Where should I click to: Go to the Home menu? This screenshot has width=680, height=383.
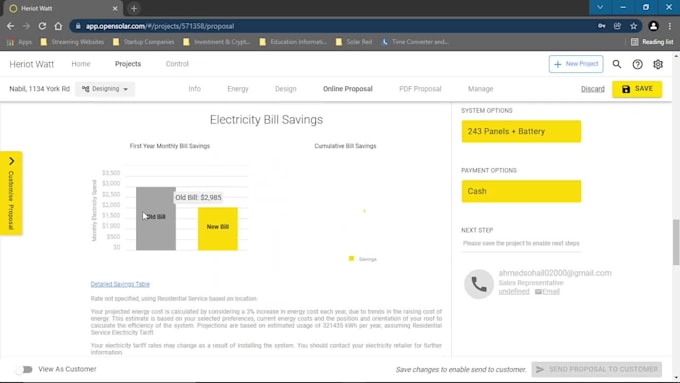81,64
